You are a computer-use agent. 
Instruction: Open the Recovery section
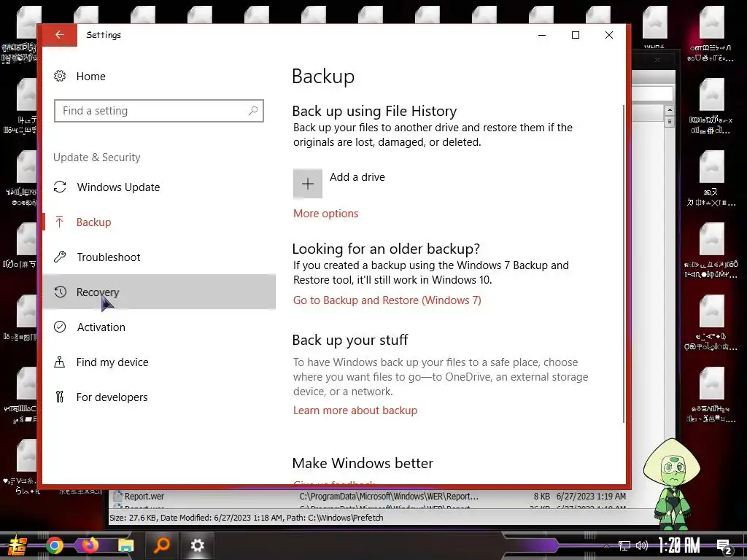tap(158, 292)
